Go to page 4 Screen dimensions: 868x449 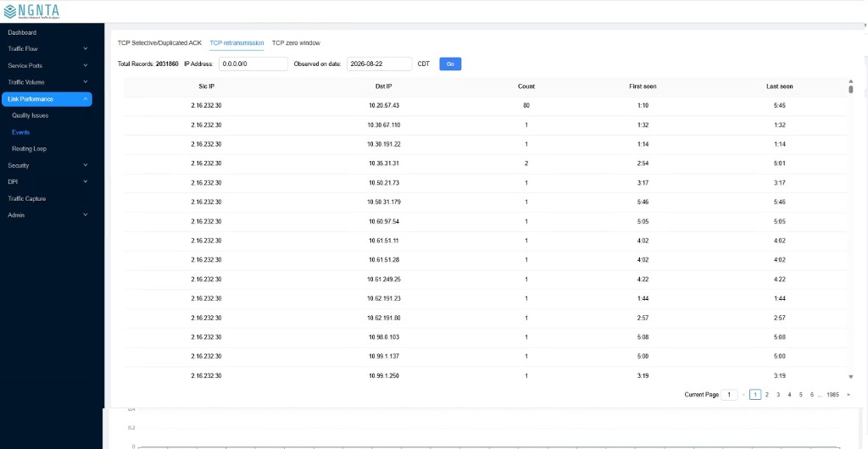(789, 394)
